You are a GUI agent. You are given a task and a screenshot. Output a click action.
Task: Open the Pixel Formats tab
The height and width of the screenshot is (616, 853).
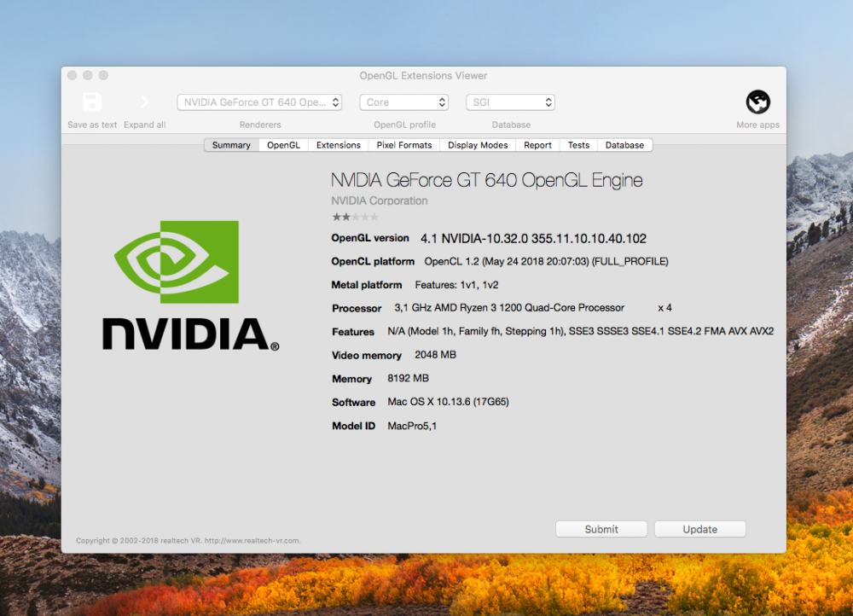pos(404,145)
